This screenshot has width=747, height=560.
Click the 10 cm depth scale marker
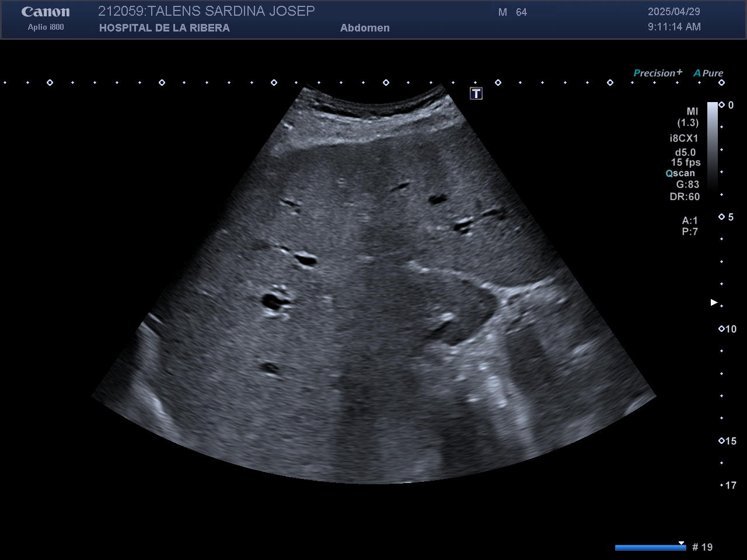[x=728, y=329]
